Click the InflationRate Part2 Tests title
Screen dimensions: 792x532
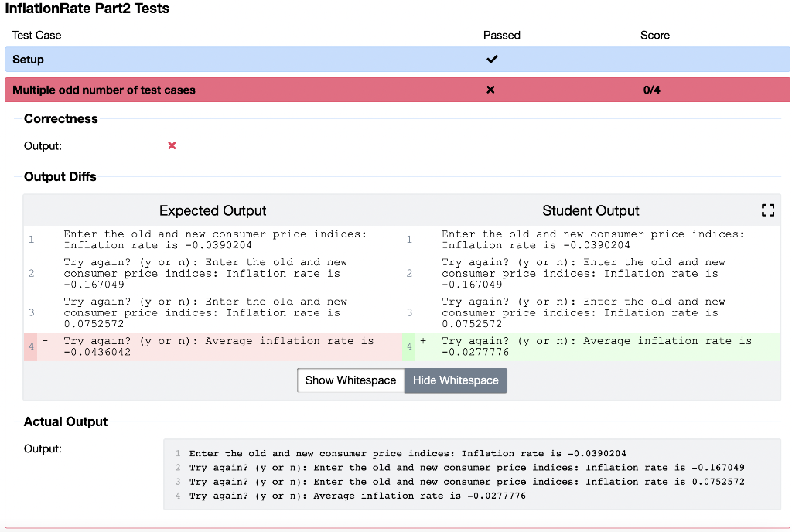87,9
